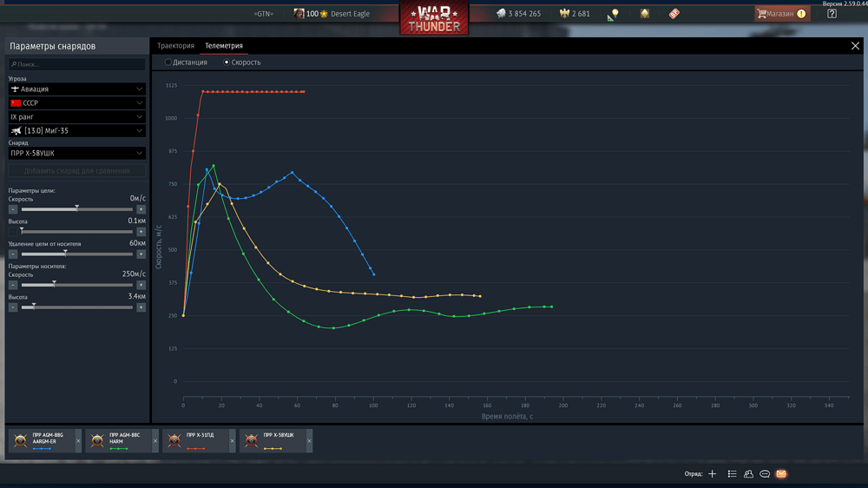
Task: Decrease carrier altitude with minus button
Action: (x=13, y=307)
